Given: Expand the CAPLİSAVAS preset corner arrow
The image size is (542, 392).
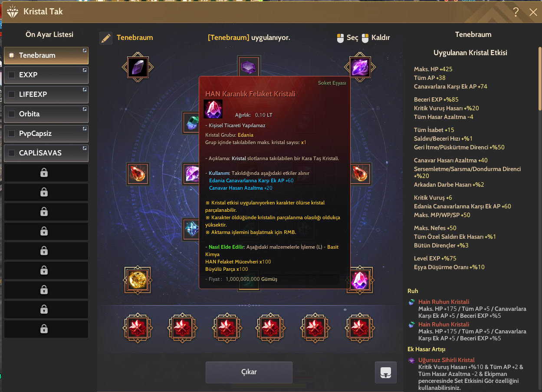Looking at the screenshot, I should click(85, 148).
